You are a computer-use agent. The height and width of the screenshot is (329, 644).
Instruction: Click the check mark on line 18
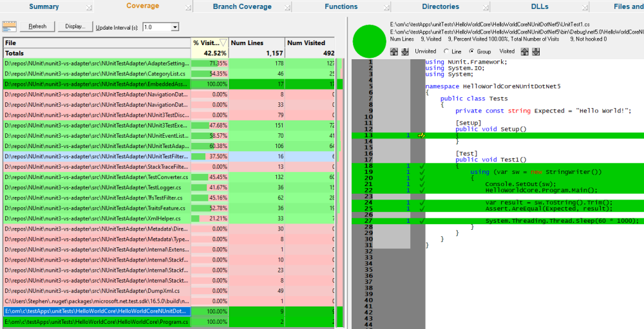point(422,166)
